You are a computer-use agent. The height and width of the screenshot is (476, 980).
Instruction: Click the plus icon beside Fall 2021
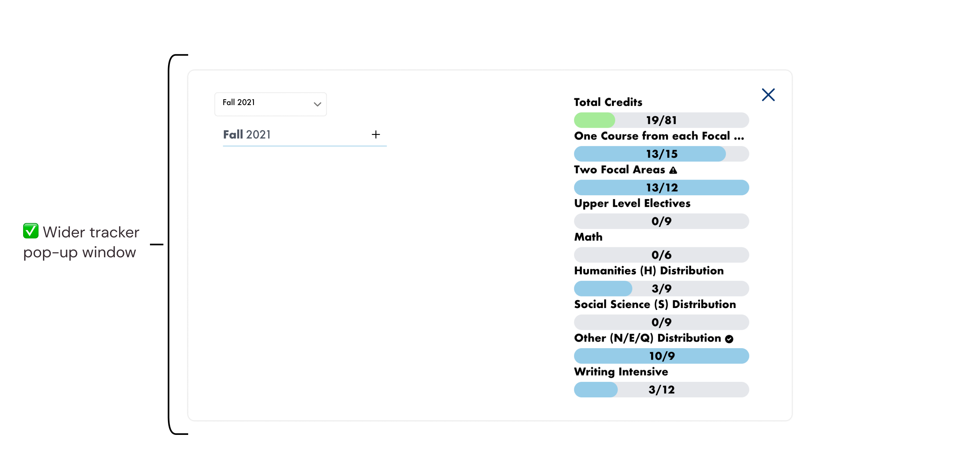[375, 134]
